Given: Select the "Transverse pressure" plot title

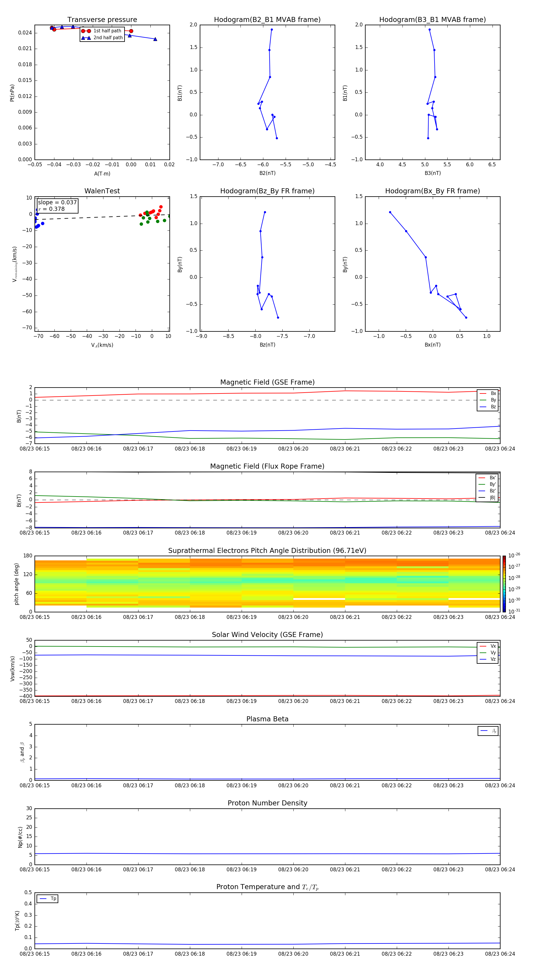Looking at the screenshot, I should point(102,20).
